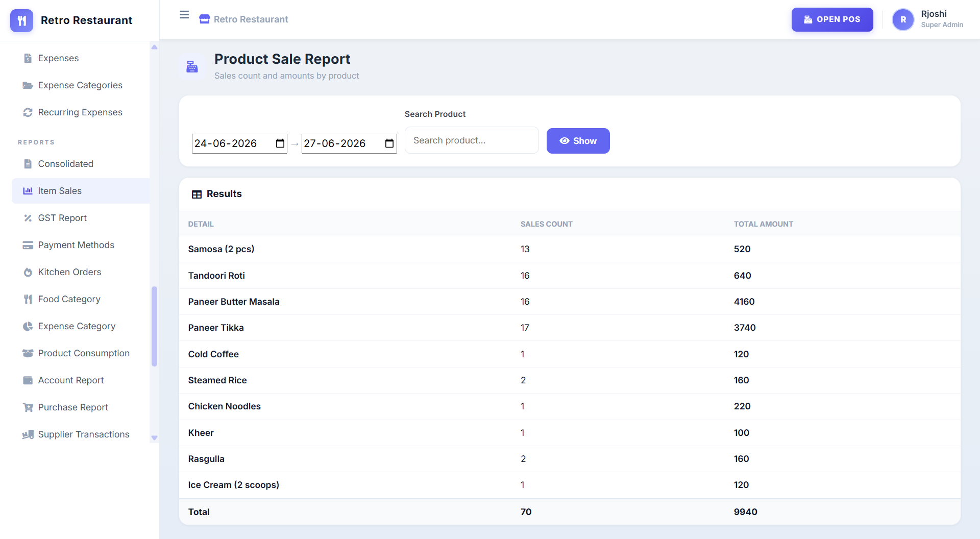Click the Total amount 9940
The height and width of the screenshot is (539, 980).
pyautogui.click(x=745, y=512)
